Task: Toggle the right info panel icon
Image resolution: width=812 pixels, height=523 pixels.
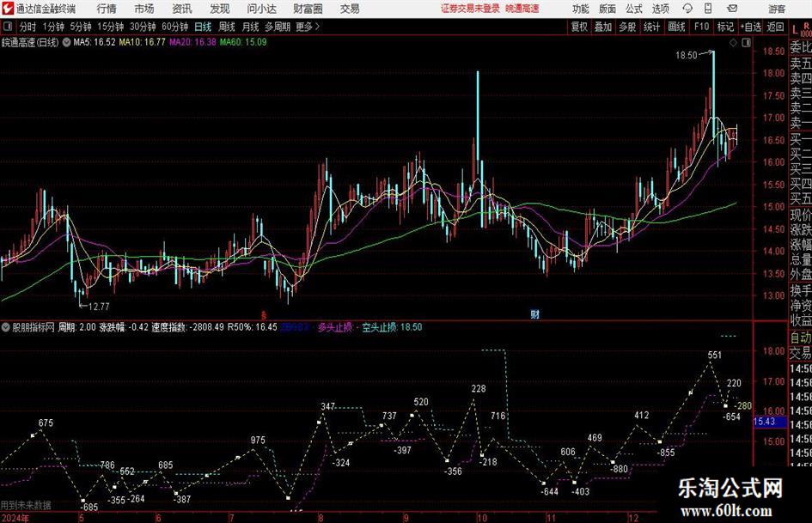Action: click(746, 42)
